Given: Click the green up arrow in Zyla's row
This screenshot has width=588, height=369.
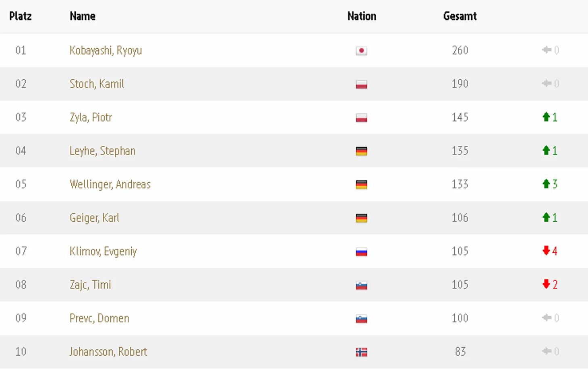Looking at the screenshot, I should tap(546, 117).
